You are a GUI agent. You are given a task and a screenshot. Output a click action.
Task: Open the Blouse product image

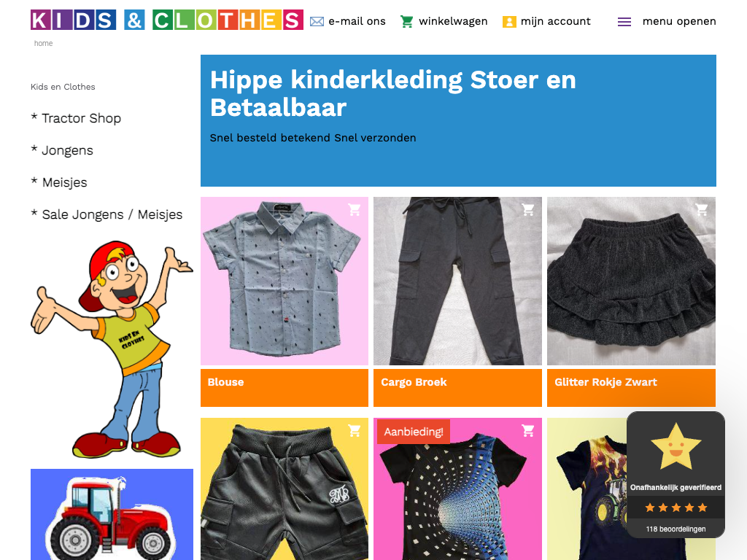pos(285,281)
